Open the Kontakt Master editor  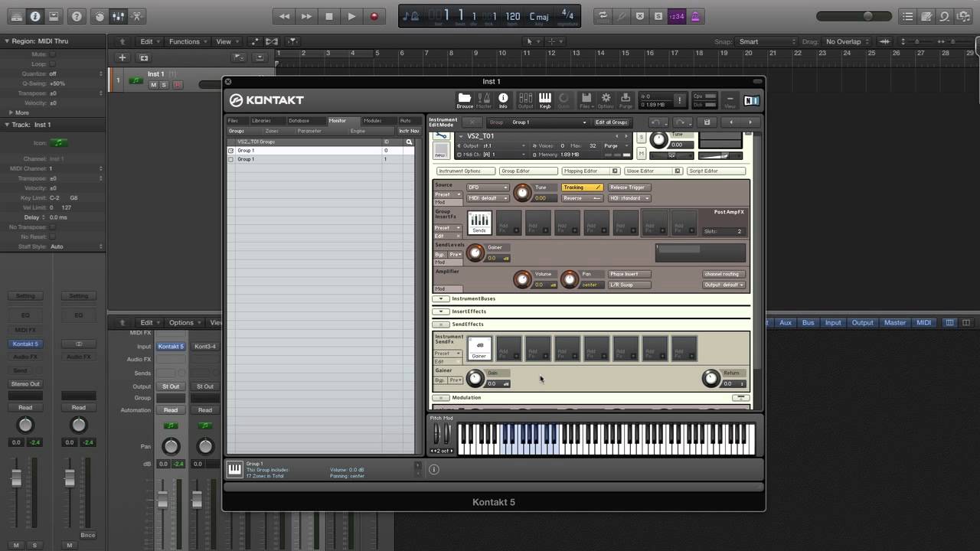(x=484, y=100)
